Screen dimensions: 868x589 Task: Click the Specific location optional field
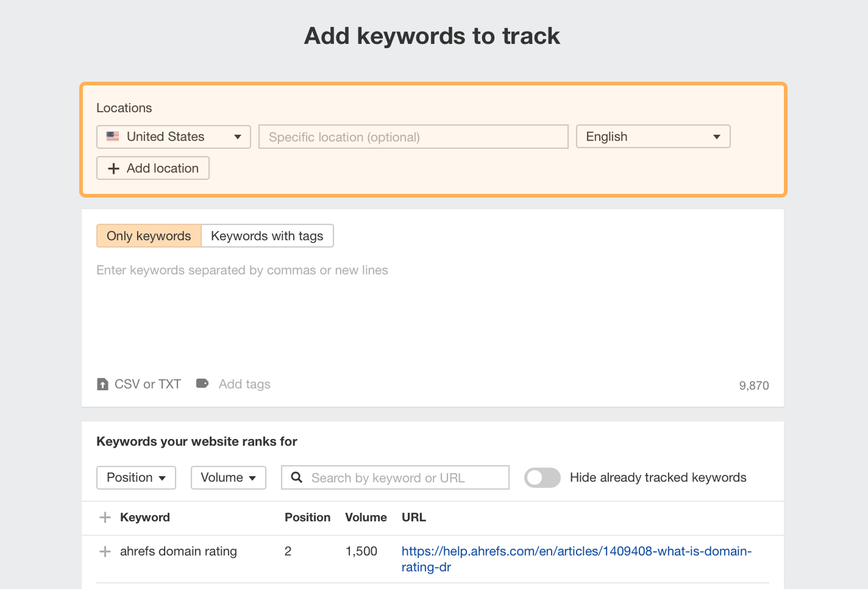[413, 137]
